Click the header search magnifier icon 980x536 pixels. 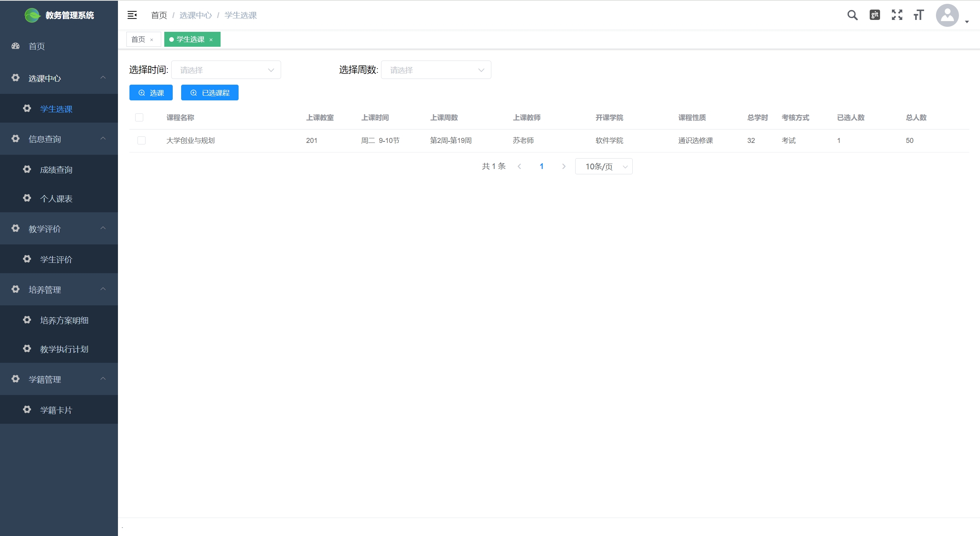[852, 15]
